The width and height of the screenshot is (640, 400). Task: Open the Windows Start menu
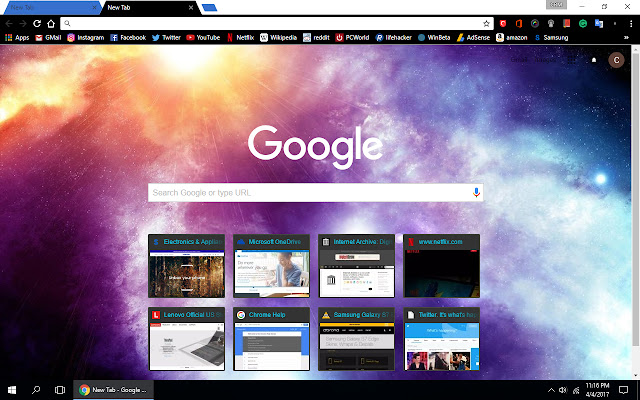coord(12,390)
